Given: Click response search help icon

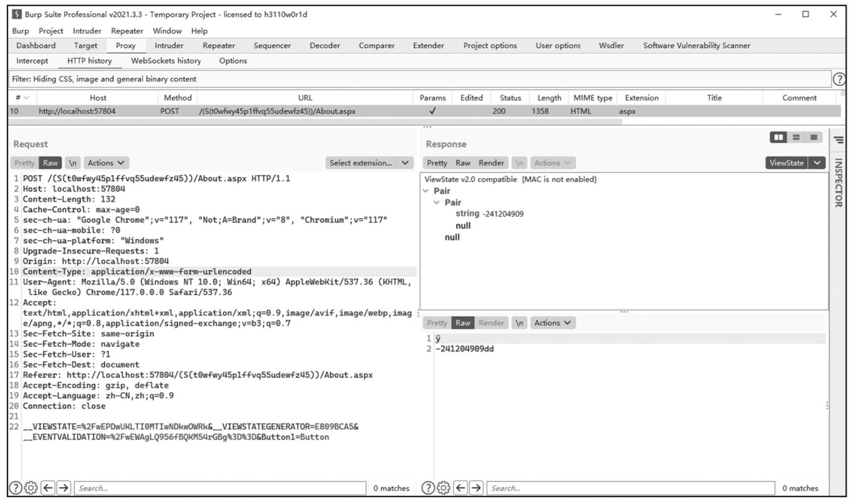Looking at the screenshot, I should [428, 488].
